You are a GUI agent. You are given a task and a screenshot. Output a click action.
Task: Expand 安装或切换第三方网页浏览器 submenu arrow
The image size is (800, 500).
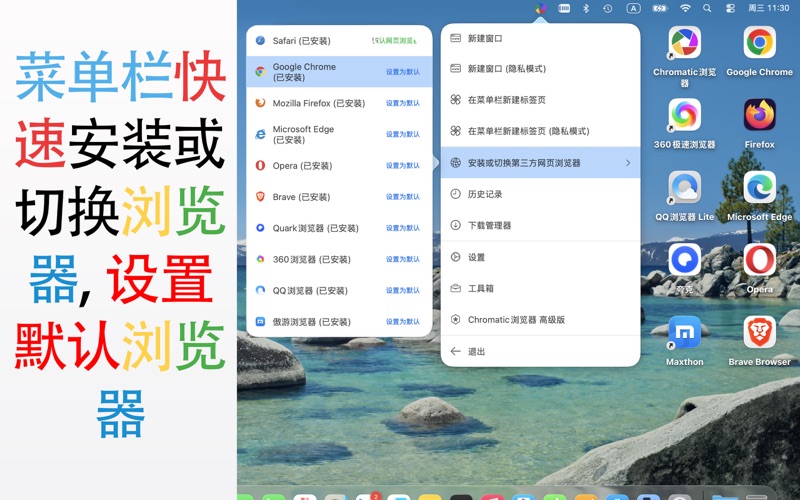point(628,163)
